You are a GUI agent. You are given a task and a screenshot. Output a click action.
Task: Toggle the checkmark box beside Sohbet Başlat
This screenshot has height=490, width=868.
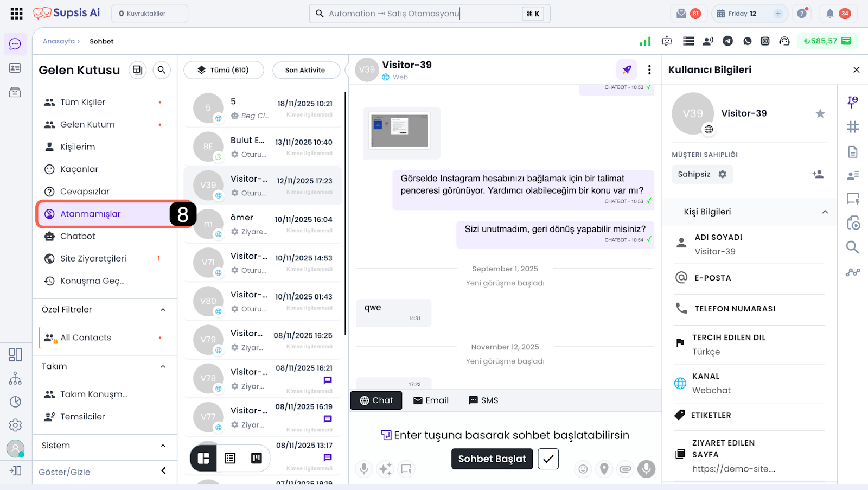click(548, 459)
